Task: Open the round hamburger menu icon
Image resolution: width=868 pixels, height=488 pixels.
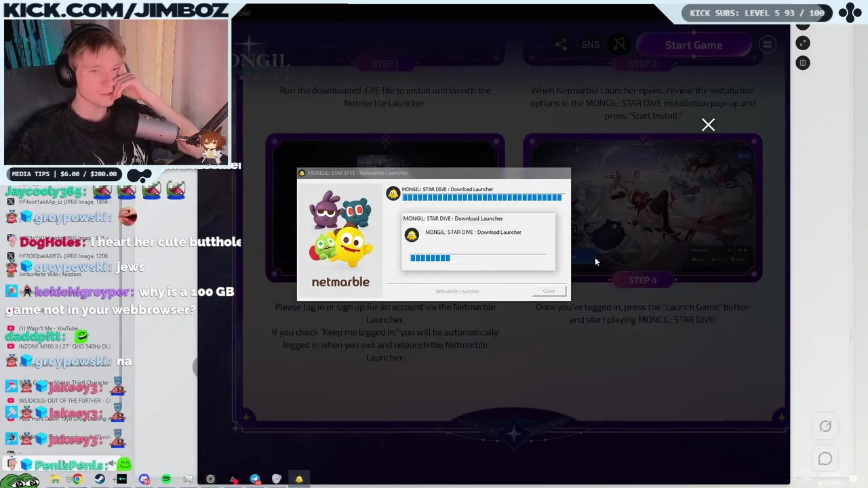Action: tap(767, 45)
